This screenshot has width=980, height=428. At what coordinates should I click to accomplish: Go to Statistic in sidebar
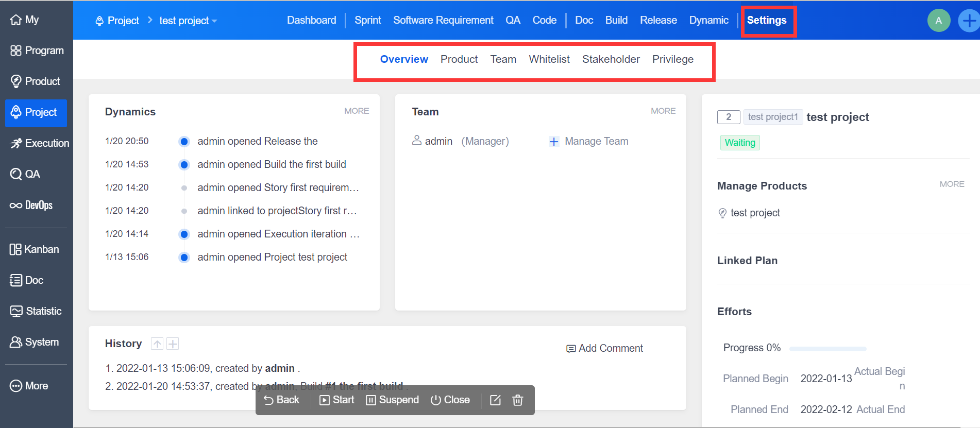click(x=36, y=311)
